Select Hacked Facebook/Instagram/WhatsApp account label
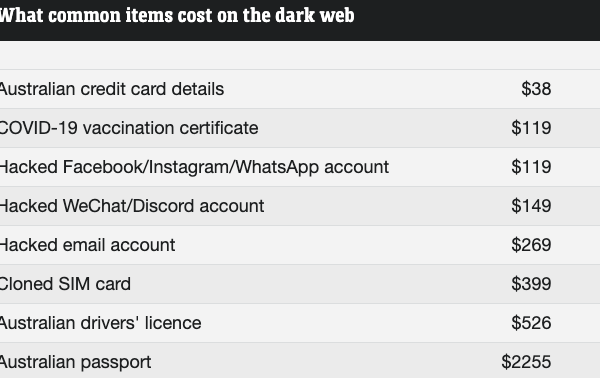This screenshot has width=600, height=378. 194,167
